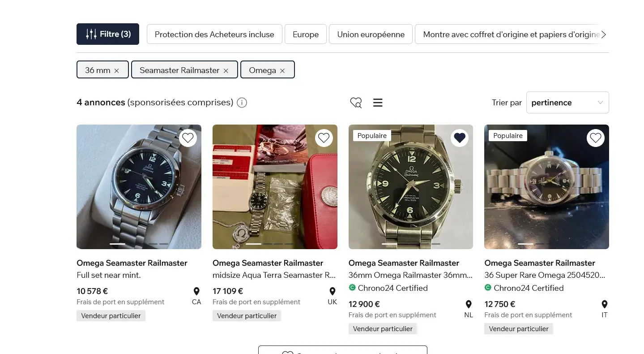
Task: Click the location pin icon next to NL
Action: click(468, 304)
